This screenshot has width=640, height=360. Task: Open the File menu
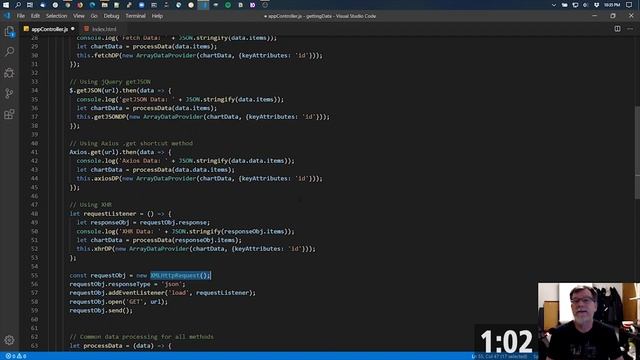point(20,16)
